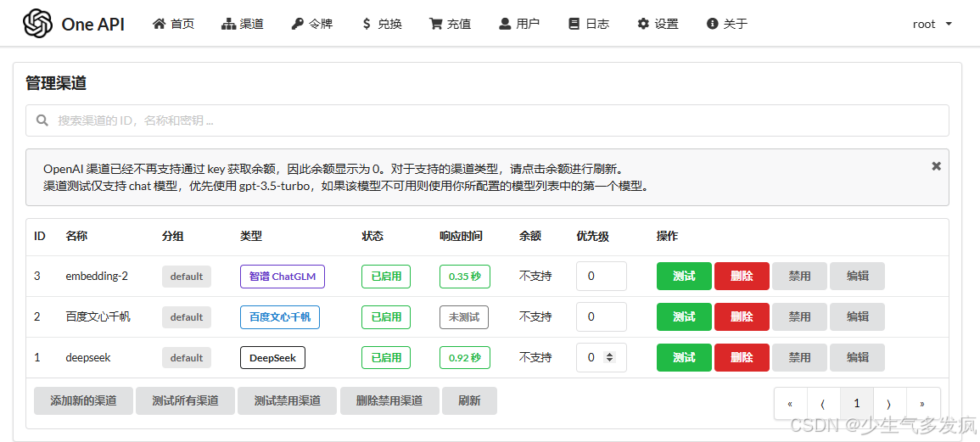Screen dimensions: 980x442
Task: Click 已启用 status of 百度文心千帆 channel
Action: pyautogui.click(x=385, y=317)
